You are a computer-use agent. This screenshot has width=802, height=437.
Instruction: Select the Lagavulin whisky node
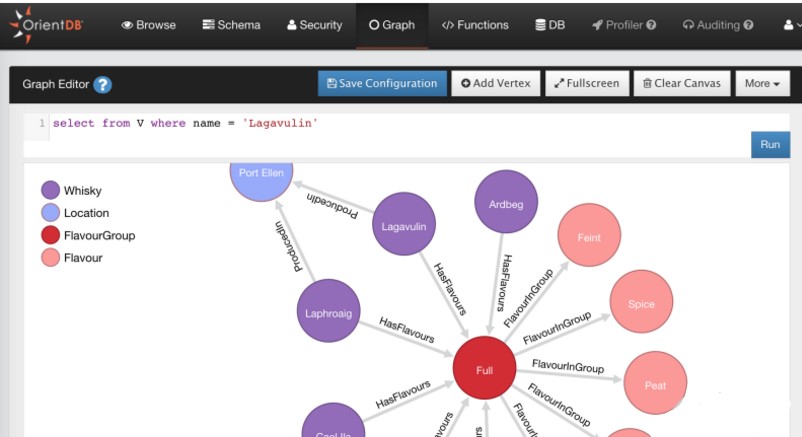[404, 227]
